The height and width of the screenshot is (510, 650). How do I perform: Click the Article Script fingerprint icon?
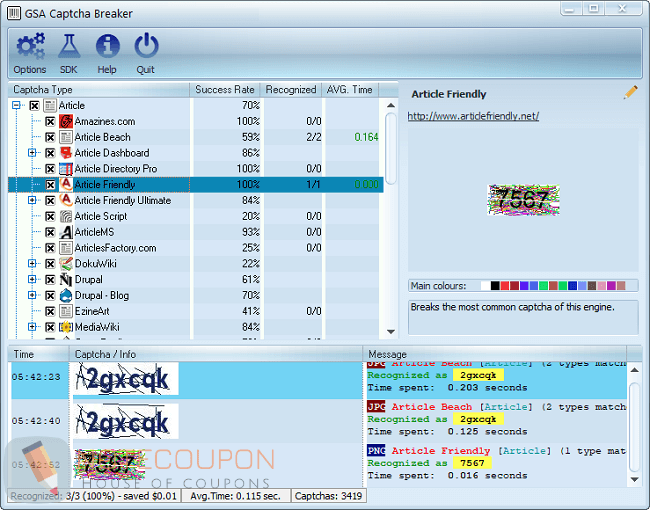(66, 216)
